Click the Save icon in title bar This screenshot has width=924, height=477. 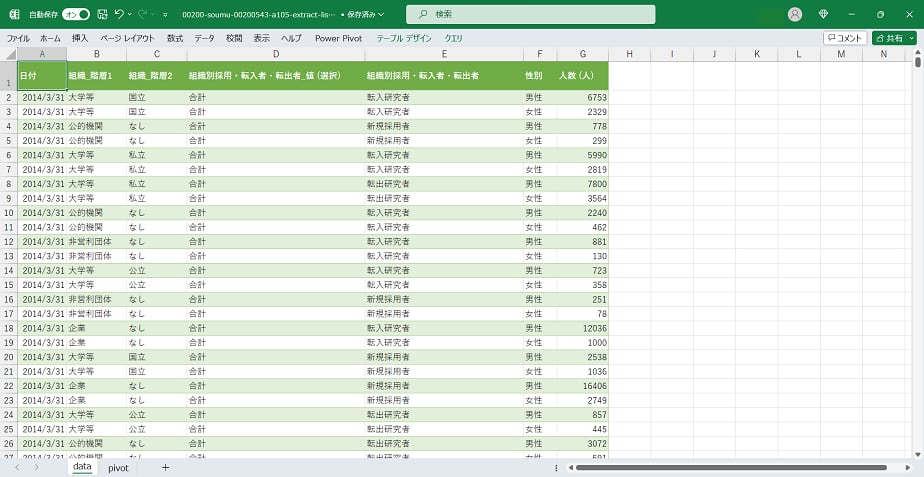(x=102, y=14)
